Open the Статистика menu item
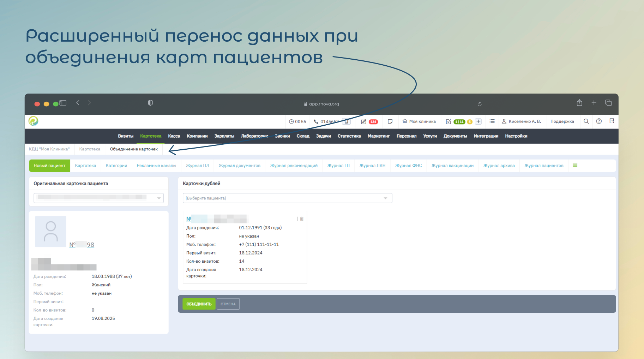 click(349, 136)
